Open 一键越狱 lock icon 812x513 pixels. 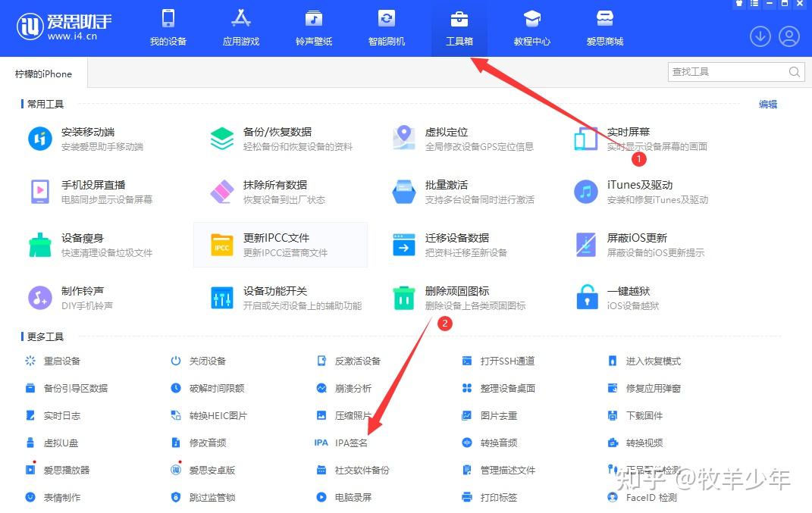[587, 297]
